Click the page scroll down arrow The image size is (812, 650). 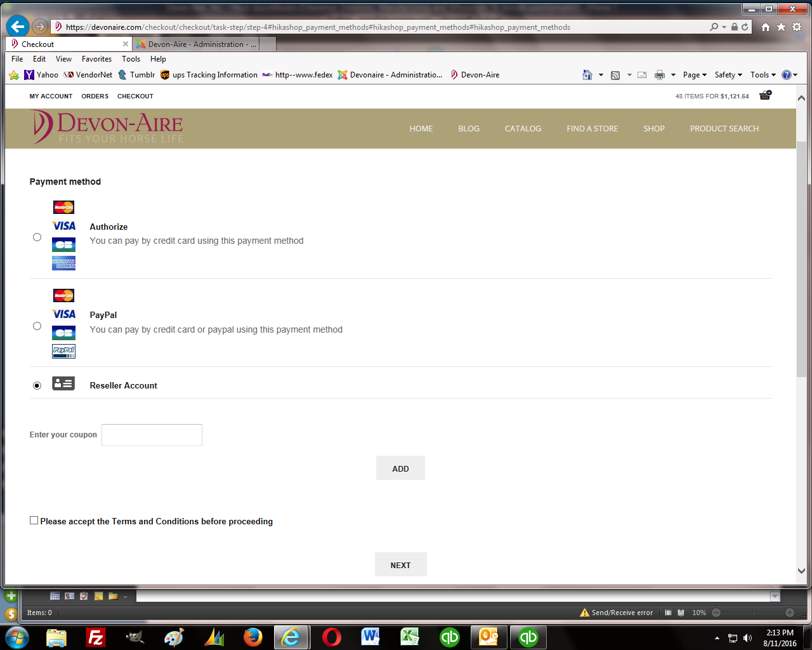pyautogui.click(x=801, y=571)
